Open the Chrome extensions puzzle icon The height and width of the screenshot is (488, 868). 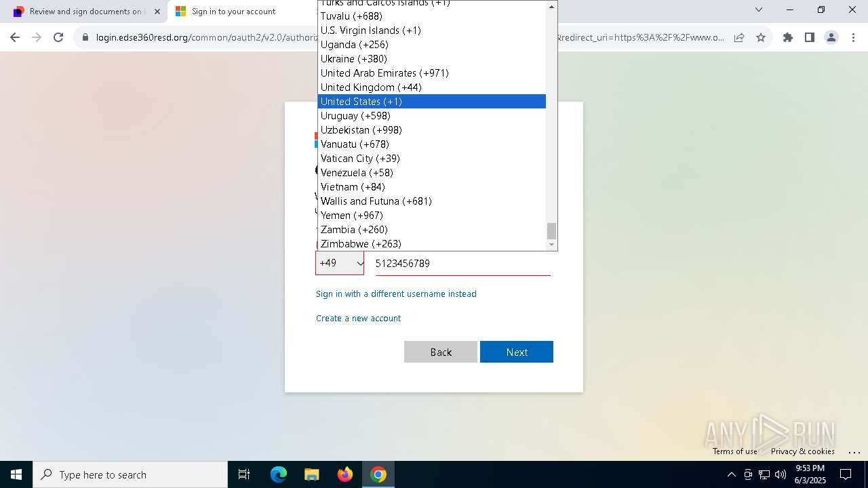788,38
